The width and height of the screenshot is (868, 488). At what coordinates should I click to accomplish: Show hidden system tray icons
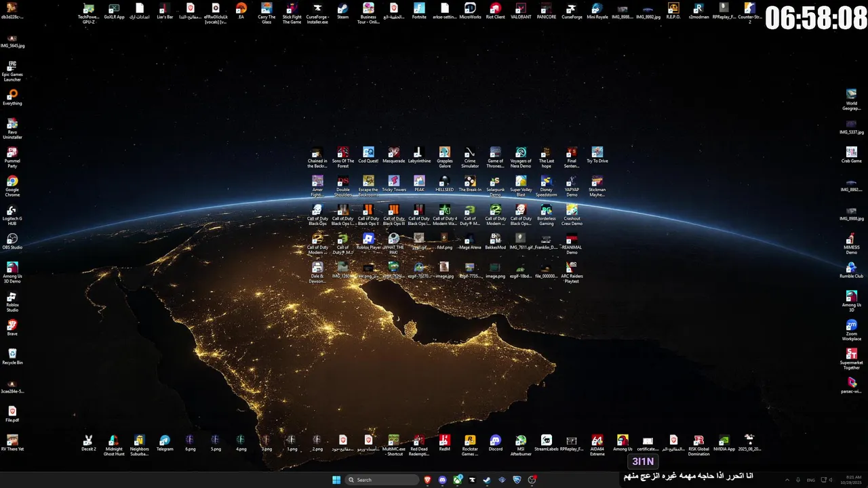tap(786, 480)
